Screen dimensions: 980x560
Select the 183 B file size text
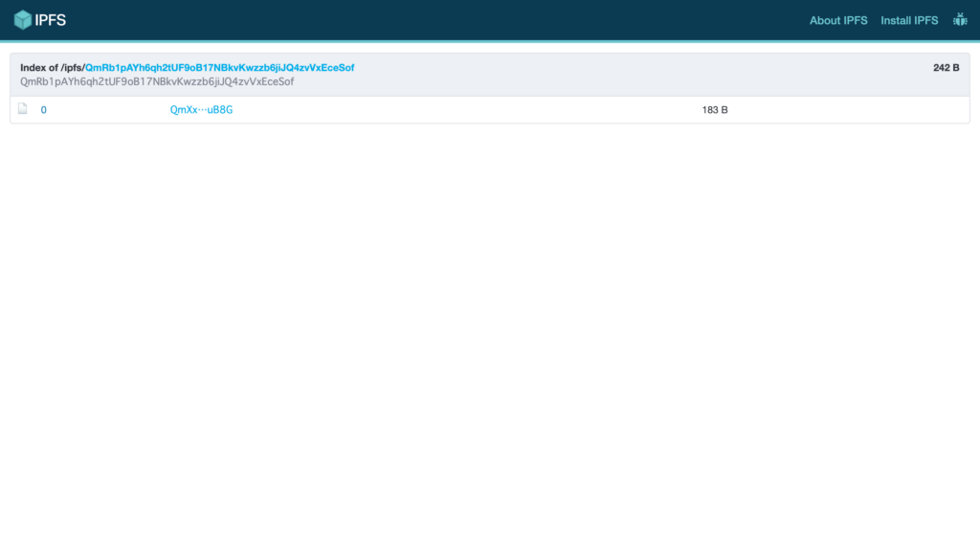(x=714, y=110)
